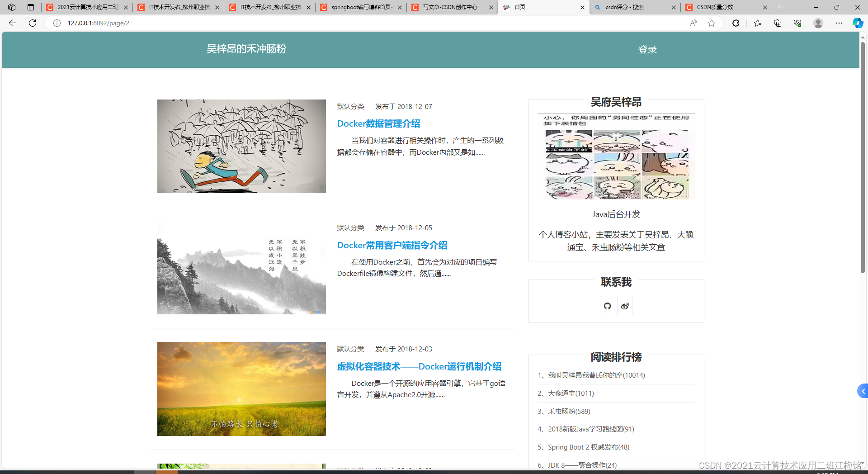The width and height of the screenshot is (868, 474).
Task: Click 发布于 2018-12-07 date text
Action: [x=404, y=107]
